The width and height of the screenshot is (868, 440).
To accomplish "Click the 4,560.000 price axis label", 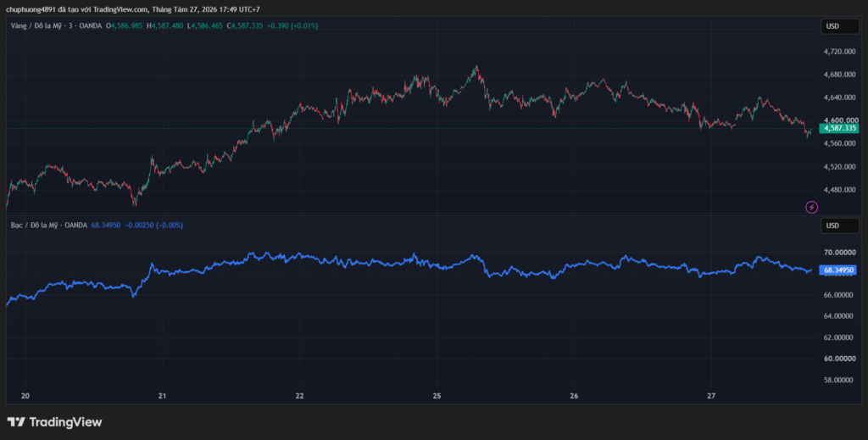I will click(x=840, y=143).
